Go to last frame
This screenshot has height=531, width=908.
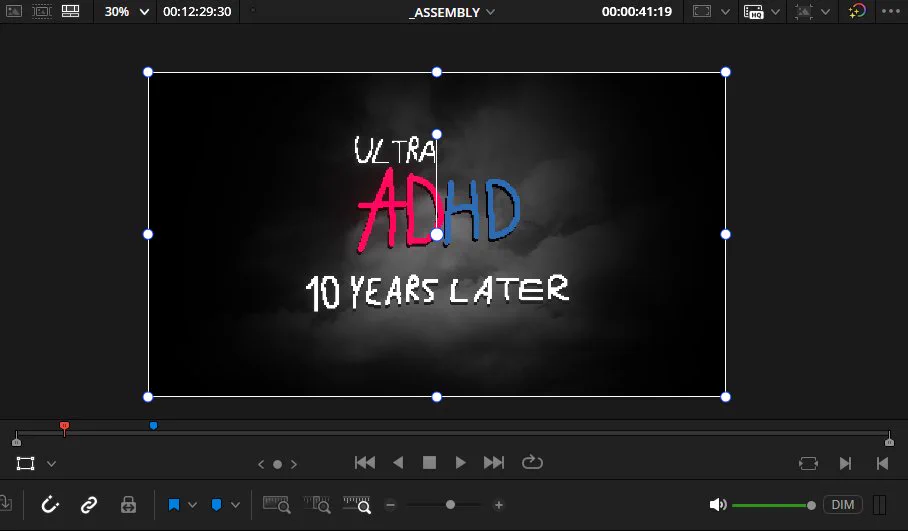point(494,463)
